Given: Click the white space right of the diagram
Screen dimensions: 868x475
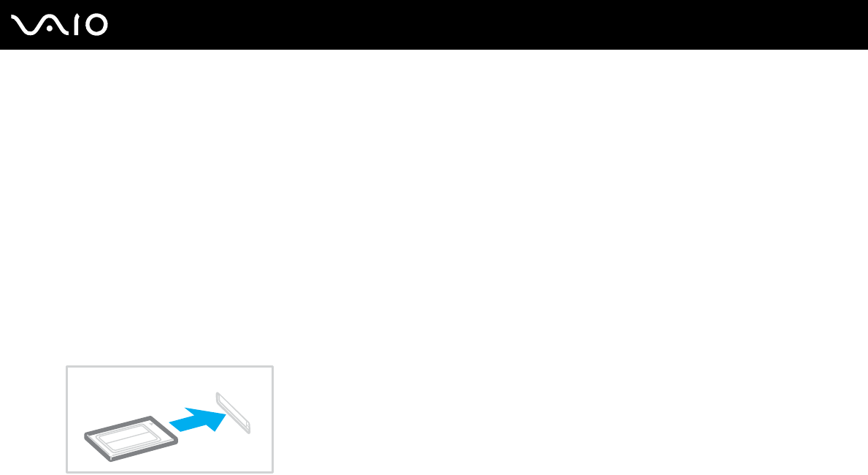Looking at the screenshot, I should coord(570,419).
